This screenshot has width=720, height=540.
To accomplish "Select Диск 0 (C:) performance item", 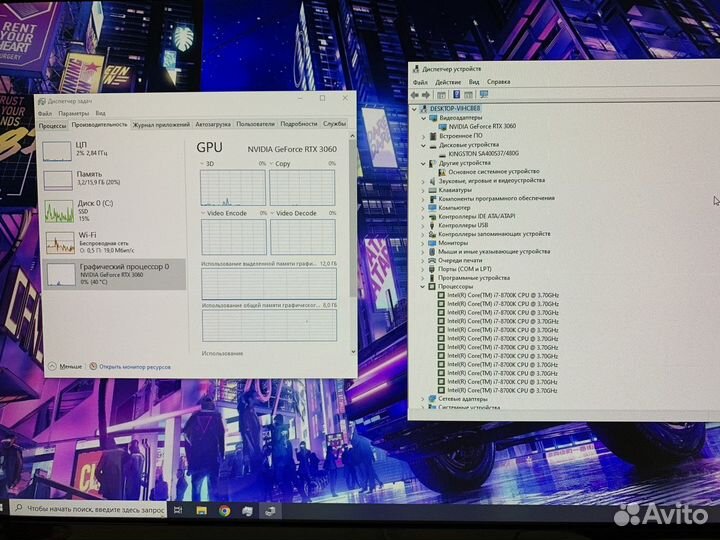I will click(x=113, y=211).
